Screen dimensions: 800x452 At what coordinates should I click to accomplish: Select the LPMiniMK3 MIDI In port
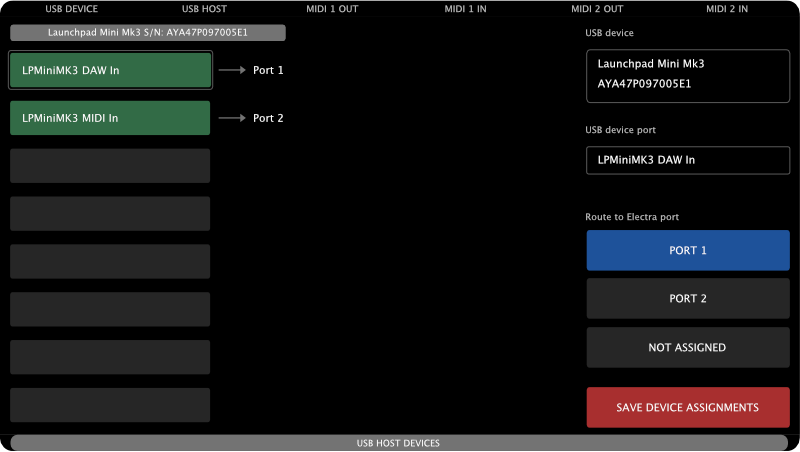(x=110, y=118)
